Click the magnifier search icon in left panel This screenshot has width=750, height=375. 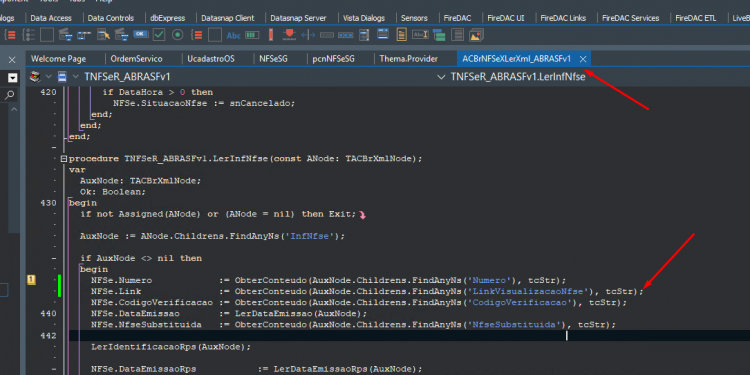10,96
